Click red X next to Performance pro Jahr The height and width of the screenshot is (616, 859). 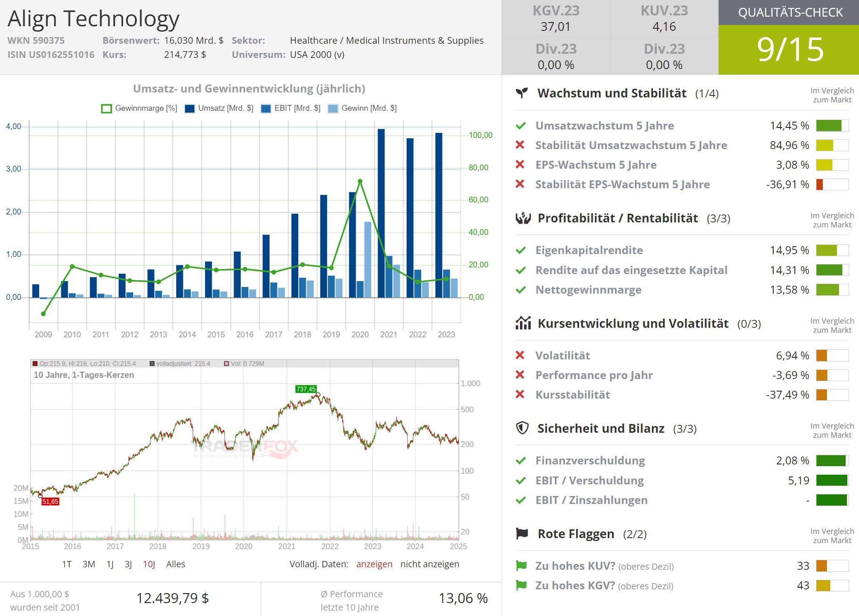coord(520,375)
